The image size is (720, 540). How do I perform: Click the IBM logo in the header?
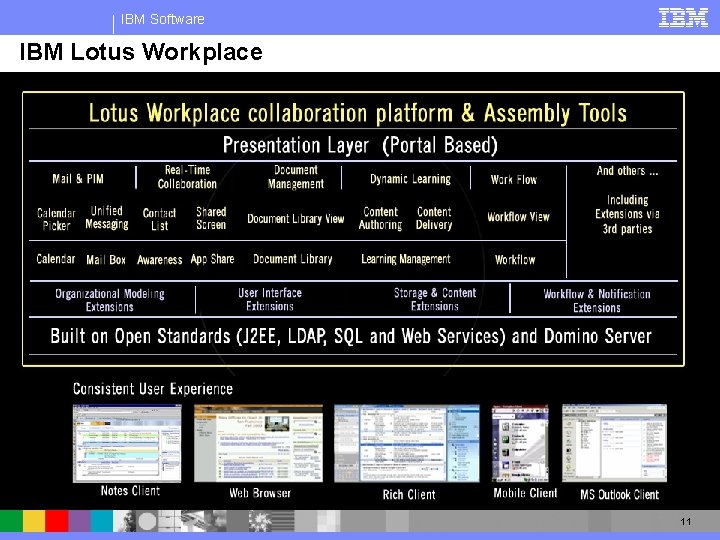tap(683, 18)
